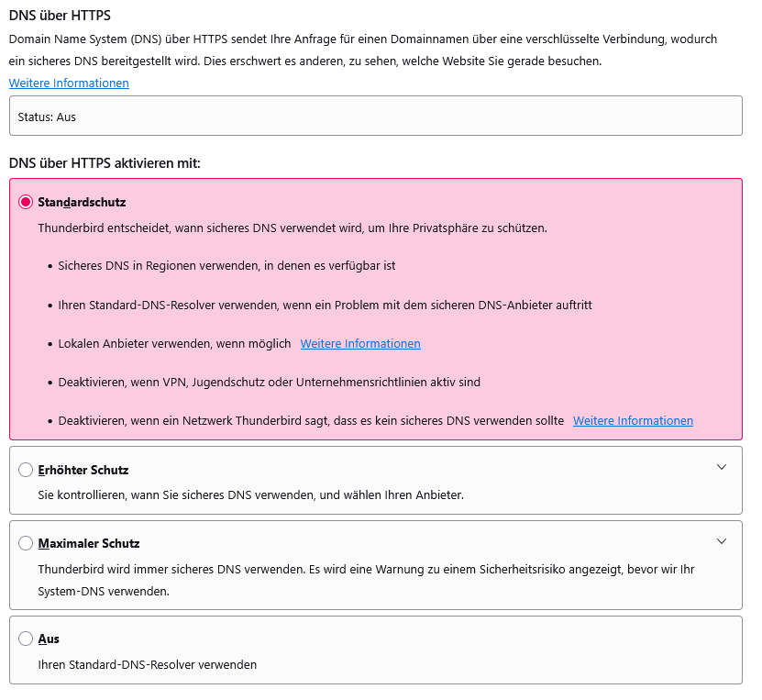Screen dimensions: 762x700
Task: Click the bold Erhöhter Schutz label
Action: [83, 470]
